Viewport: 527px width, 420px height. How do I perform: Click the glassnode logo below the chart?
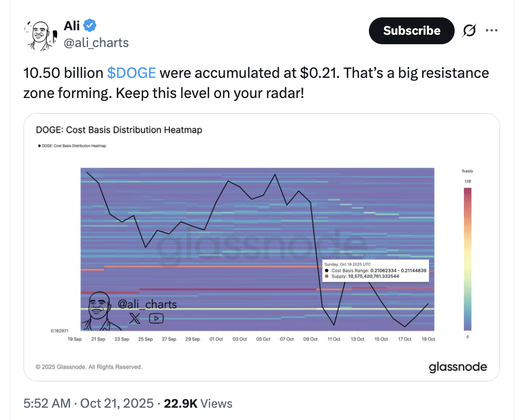(x=457, y=367)
